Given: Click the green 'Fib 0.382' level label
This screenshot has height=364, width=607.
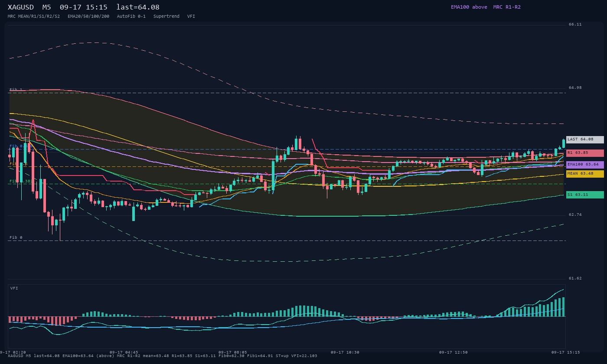Looking at the screenshot, I should (x=21, y=181).
